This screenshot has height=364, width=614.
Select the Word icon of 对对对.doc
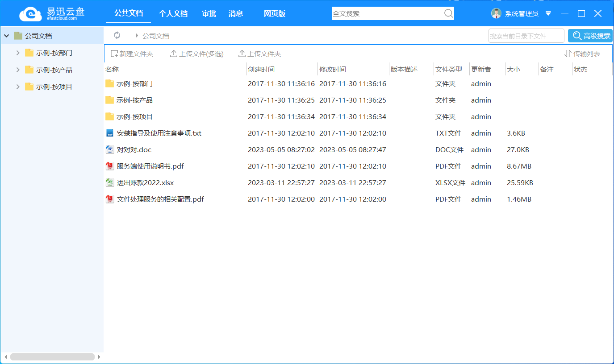point(109,150)
